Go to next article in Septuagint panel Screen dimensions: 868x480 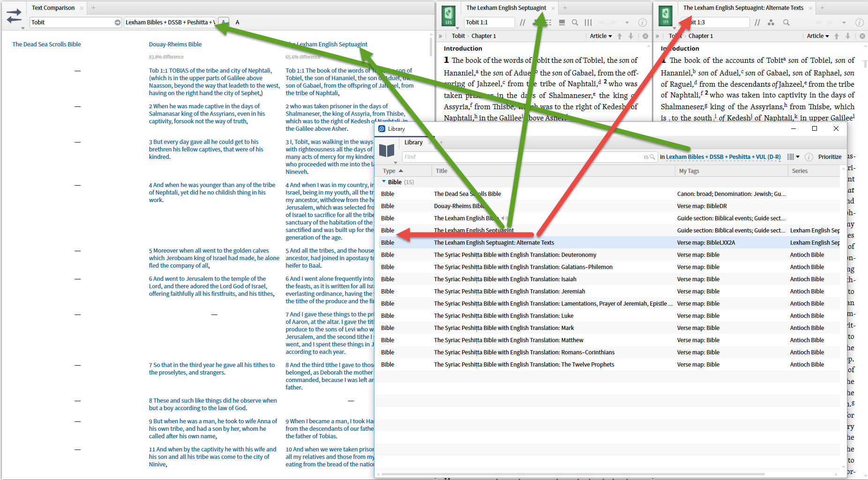(631, 36)
